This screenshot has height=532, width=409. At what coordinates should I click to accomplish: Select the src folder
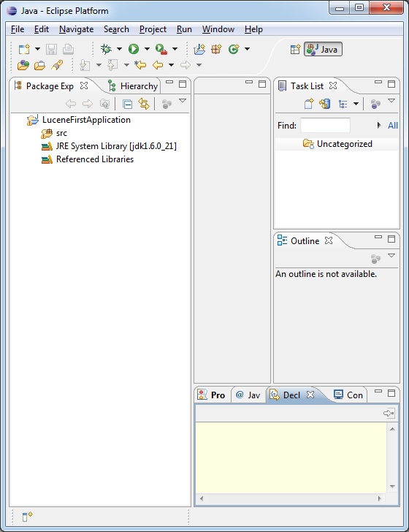click(x=54, y=133)
